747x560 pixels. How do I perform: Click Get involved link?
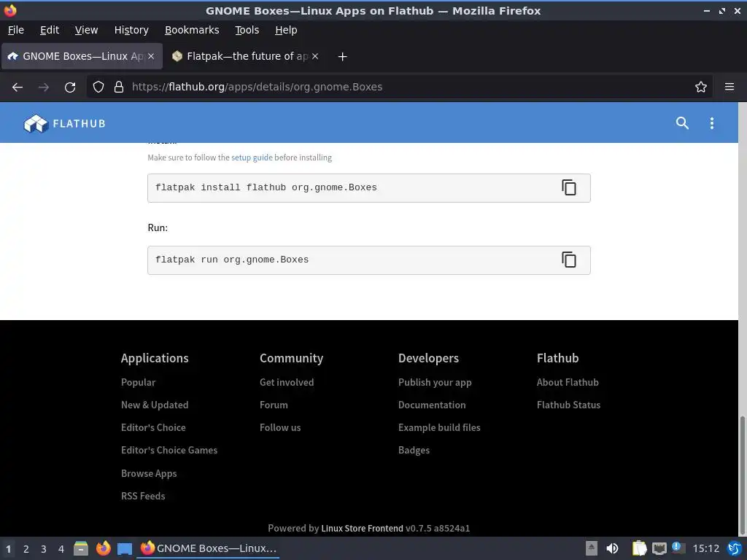click(x=287, y=382)
